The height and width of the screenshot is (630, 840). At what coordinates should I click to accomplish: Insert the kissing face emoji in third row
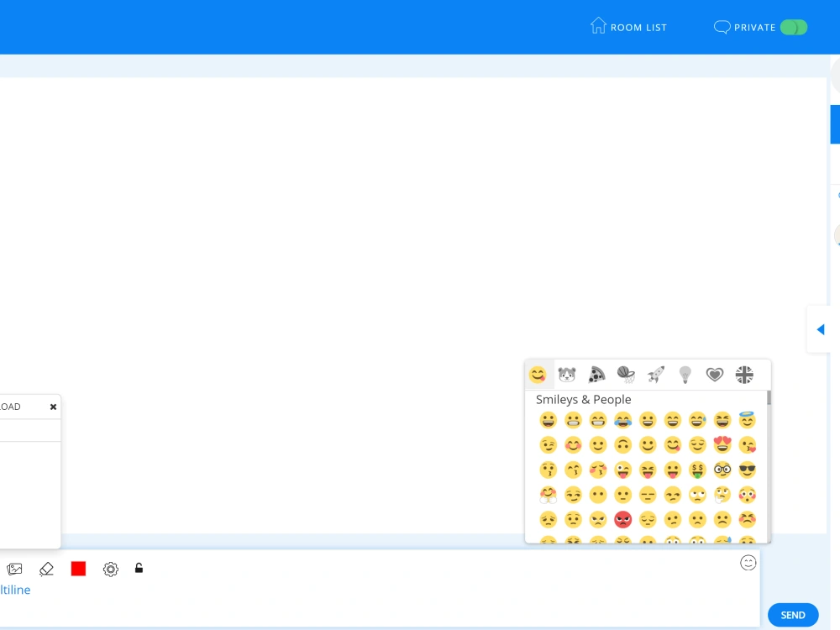click(x=548, y=470)
